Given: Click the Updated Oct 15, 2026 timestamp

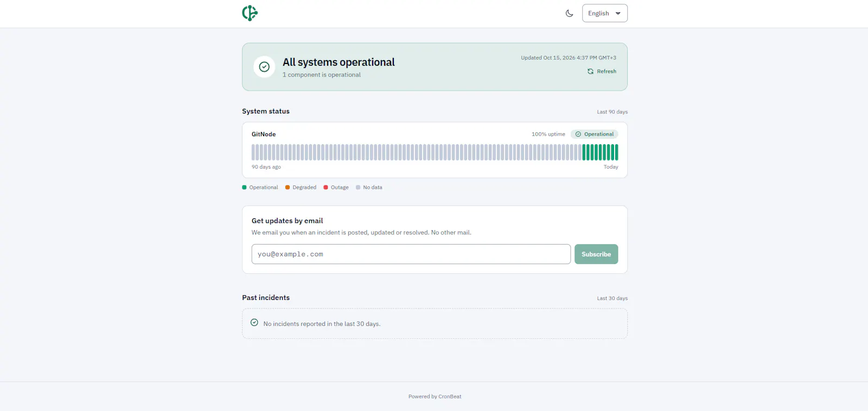Looking at the screenshot, I should coord(569,58).
